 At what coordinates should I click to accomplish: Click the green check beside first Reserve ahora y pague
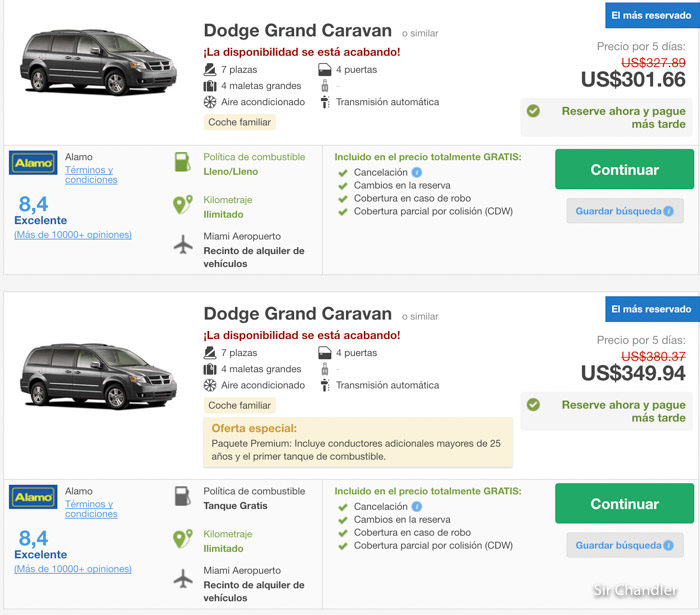click(533, 111)
